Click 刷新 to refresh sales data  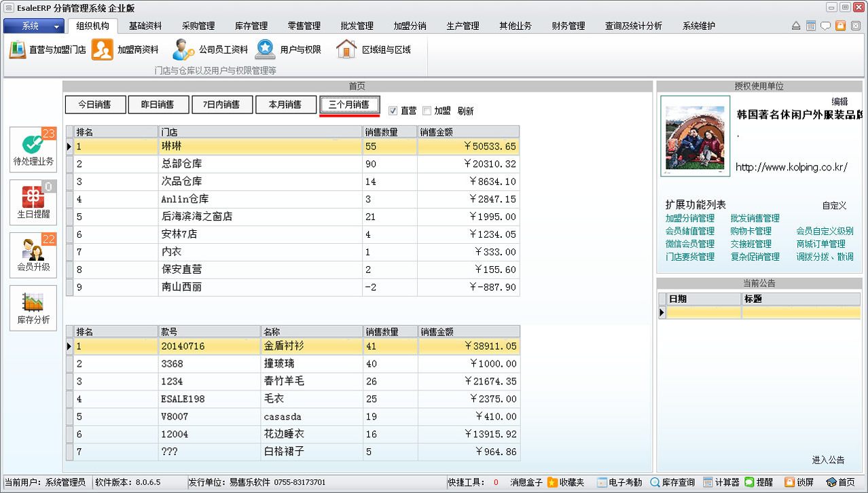(465, 111)
